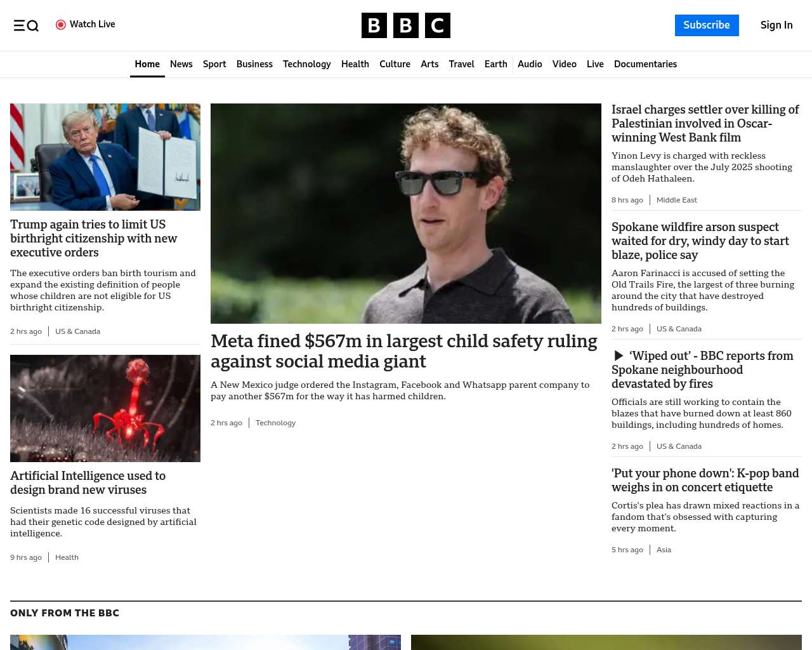This screenshot has height=650, width=812.
Task: Click the 'Cortis's plea' summary text
Action: [705, 517]
